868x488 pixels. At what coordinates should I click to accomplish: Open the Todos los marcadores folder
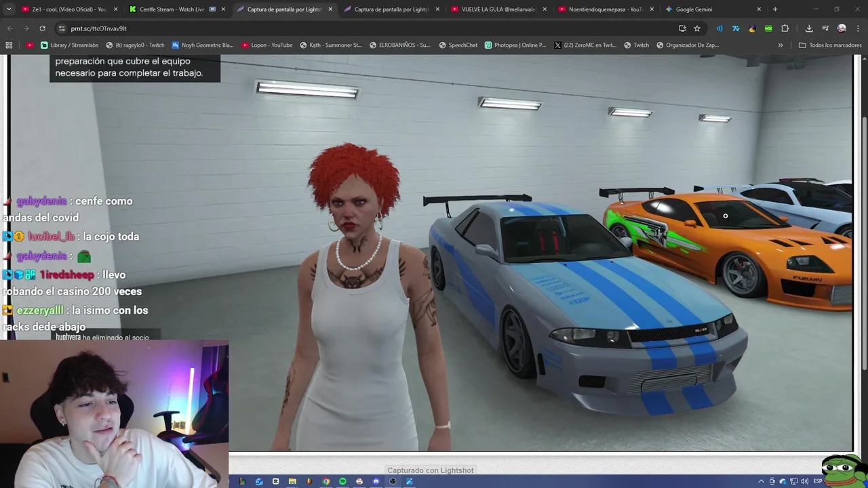[x=830, y=45]
